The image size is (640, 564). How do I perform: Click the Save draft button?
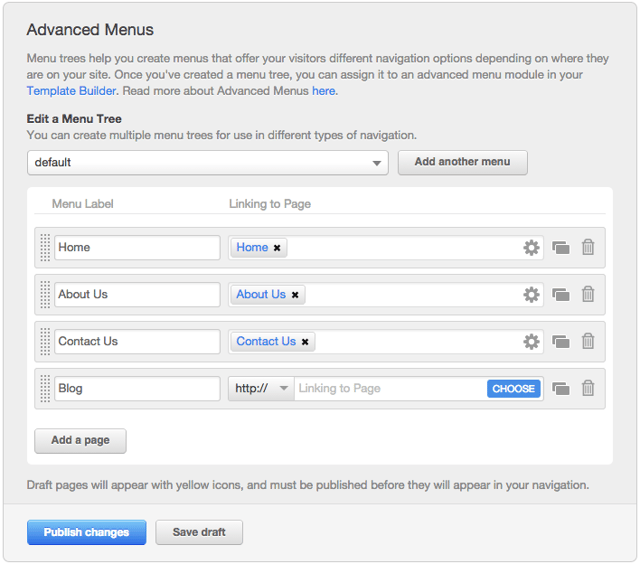(199, 532)
